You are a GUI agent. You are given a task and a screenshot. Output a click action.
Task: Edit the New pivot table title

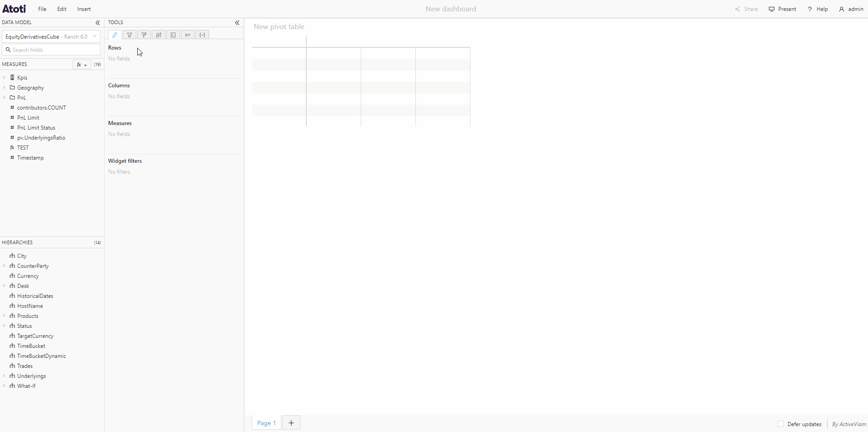click(279, 27)
